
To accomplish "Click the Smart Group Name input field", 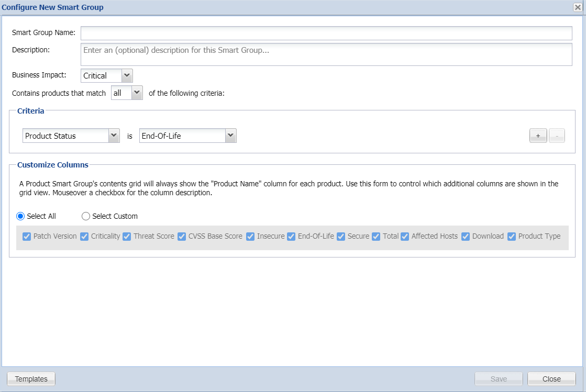I will click(326, 33).
